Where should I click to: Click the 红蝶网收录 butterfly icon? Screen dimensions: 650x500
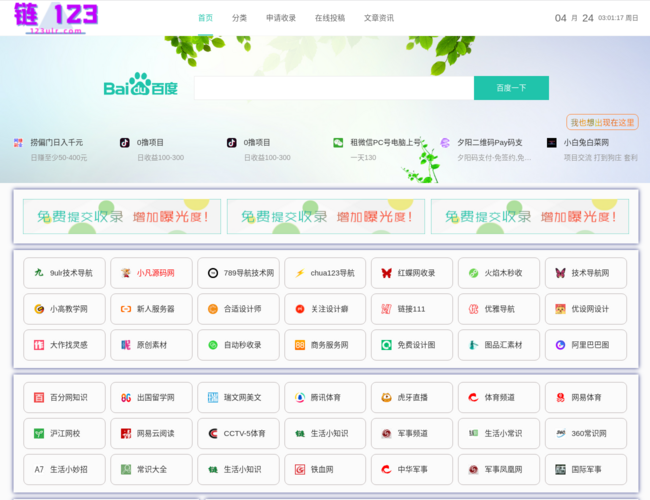pyautogui.click(x=386, y=273)
